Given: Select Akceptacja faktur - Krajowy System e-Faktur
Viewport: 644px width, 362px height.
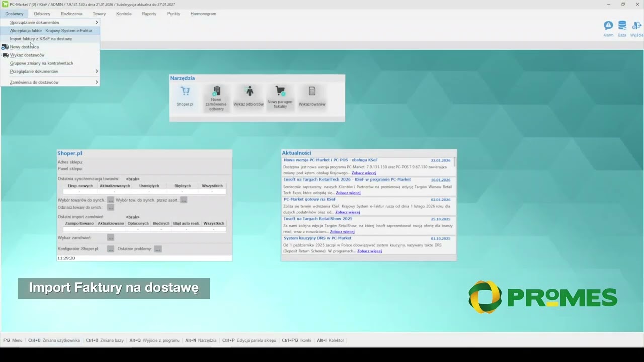Looking at the screenshot, I should tap(50, 31).
